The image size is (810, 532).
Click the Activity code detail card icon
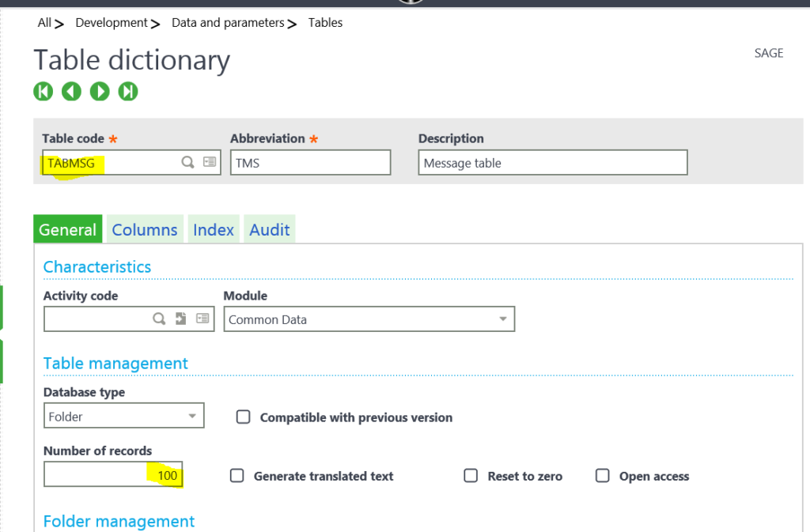click(x=203, y=319)
